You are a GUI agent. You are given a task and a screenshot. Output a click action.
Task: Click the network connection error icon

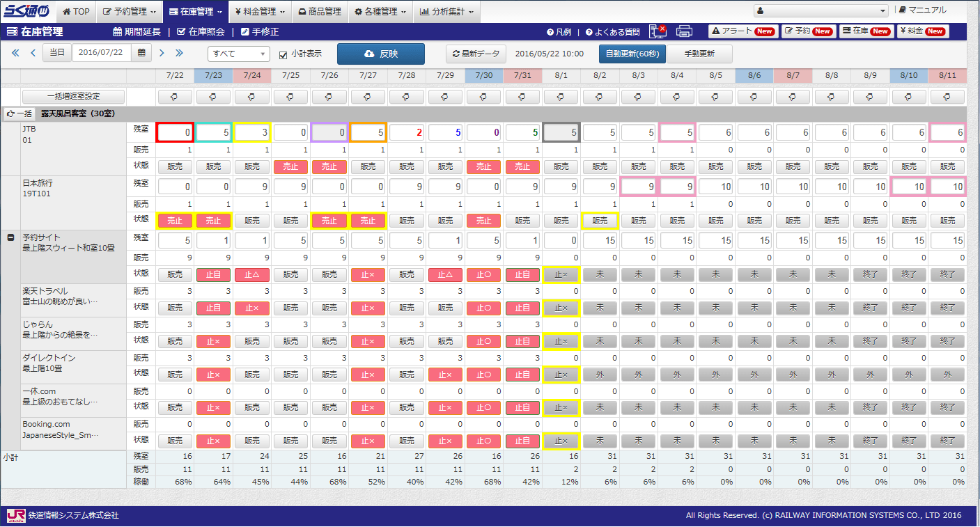pos(658,31)
